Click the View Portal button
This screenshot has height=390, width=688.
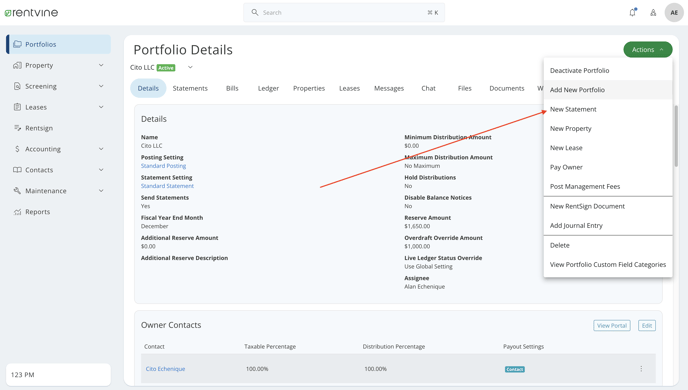coord(612,326)
